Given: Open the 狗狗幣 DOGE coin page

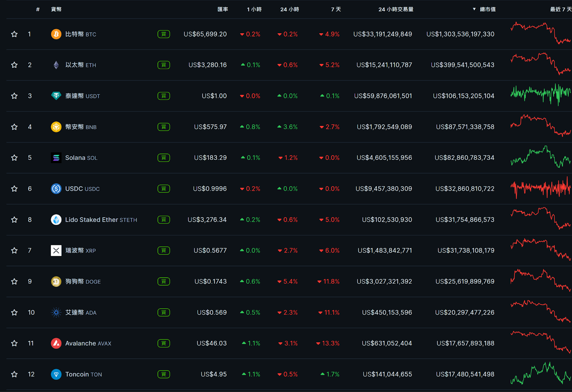Looking at the screenshot, I should [83, 281].
